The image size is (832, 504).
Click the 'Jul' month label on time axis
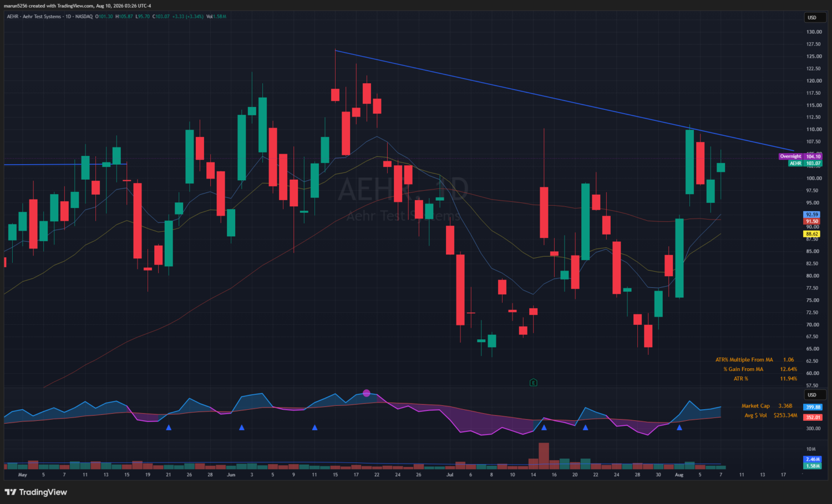450,475
